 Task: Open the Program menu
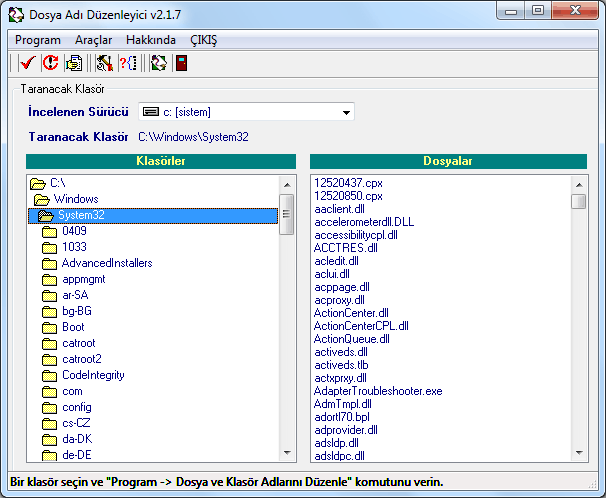pos(38,40)
